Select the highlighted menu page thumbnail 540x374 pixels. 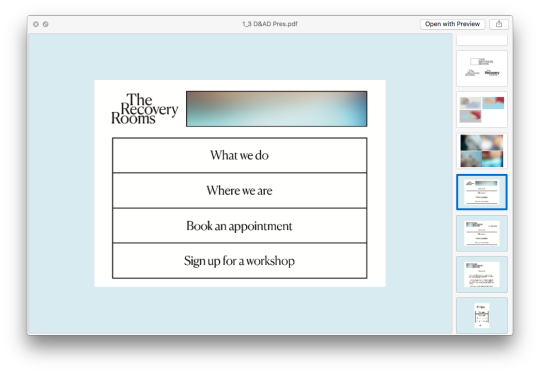(482, 192)
